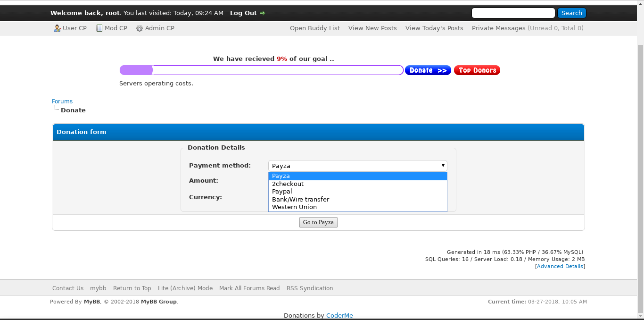
Task: Select the highlighted Payza option
Action: point(281,176)
